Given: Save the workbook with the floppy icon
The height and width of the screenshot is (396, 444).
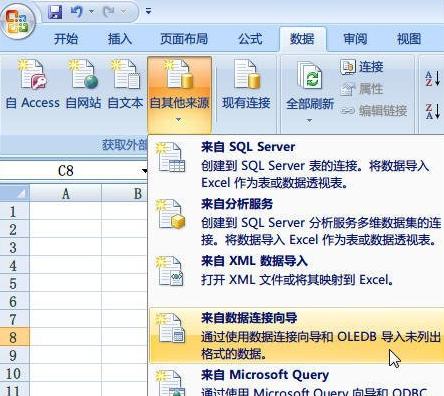Looking at the screenshot, I should click(x=55, y=12).
